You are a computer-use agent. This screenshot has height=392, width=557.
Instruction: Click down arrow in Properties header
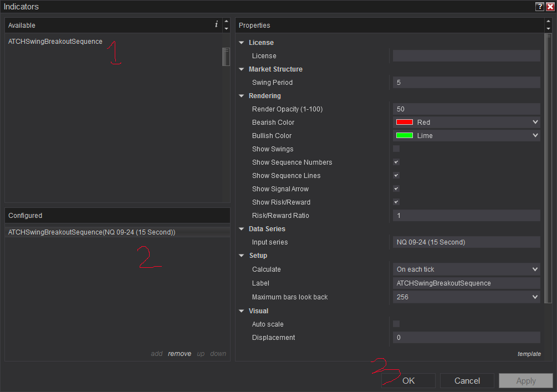548,29
